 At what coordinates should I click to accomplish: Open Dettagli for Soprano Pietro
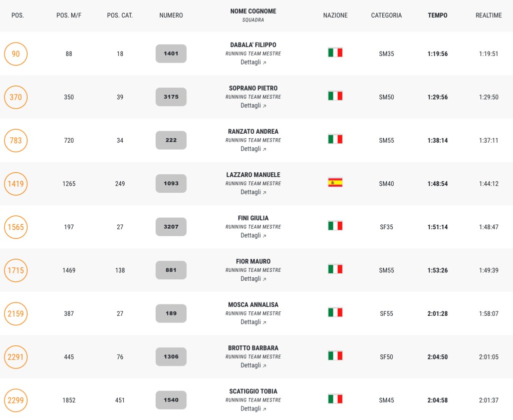pyautogui.click(x=253, y=106)
